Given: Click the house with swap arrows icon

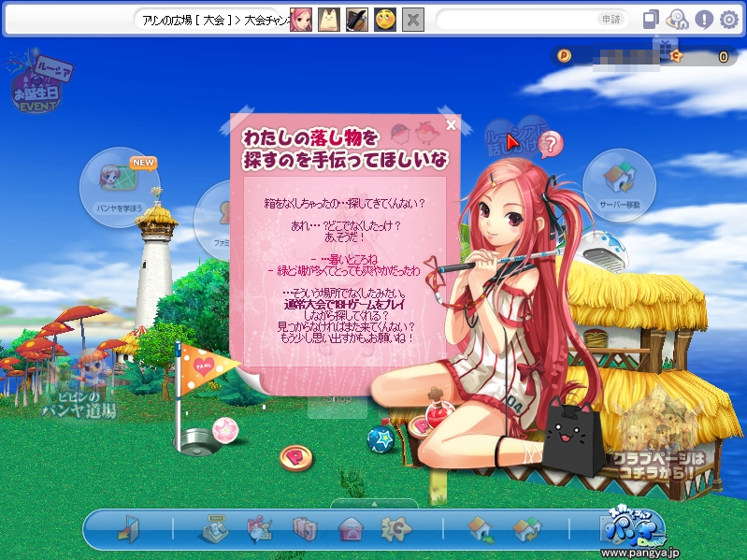Looking at the screenshot, I should point(526,529).
